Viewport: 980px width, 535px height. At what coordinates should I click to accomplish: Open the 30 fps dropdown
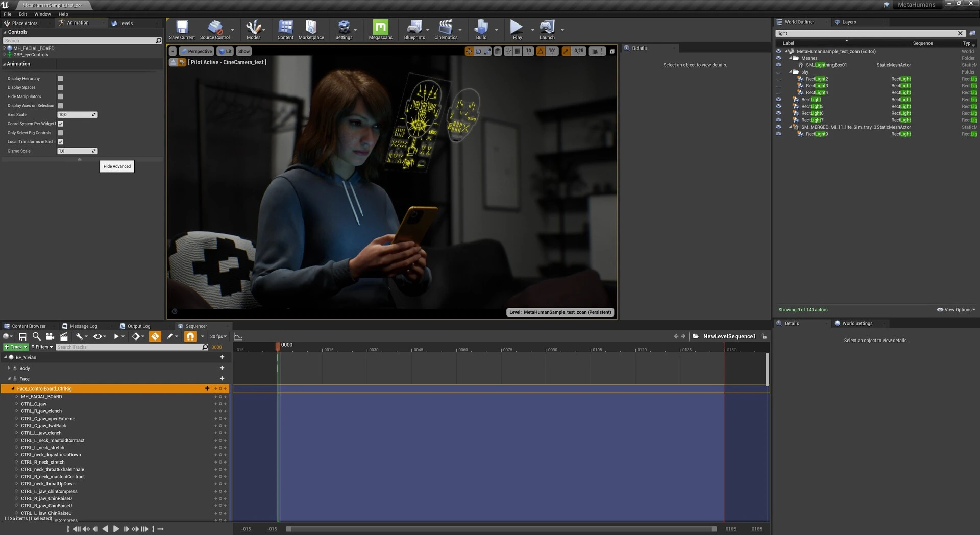(218, 336)
